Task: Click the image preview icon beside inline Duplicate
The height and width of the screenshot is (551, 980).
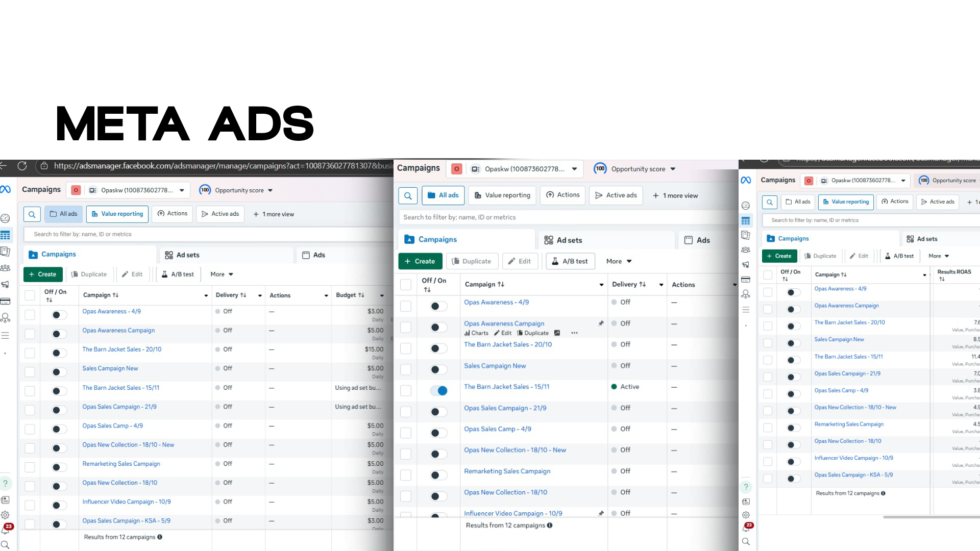Action: 557,333
